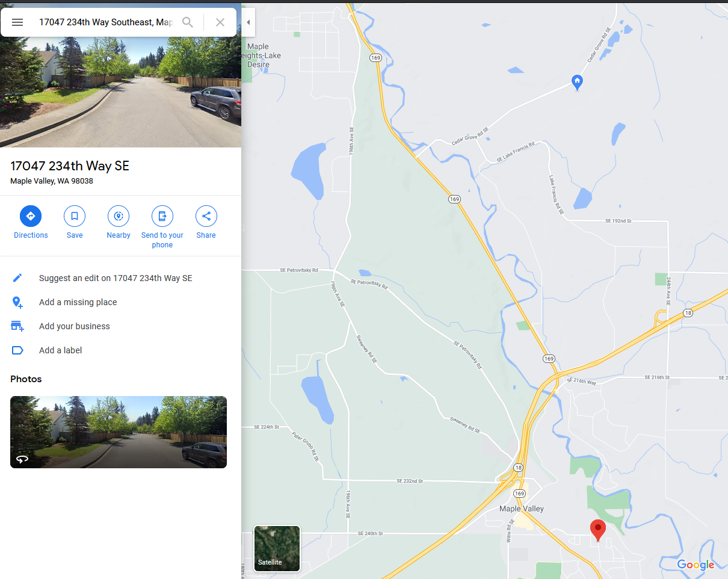The width and height of the screenshot is (728, 579).
Task: Click the Directions icon
Action: point(31,216)
